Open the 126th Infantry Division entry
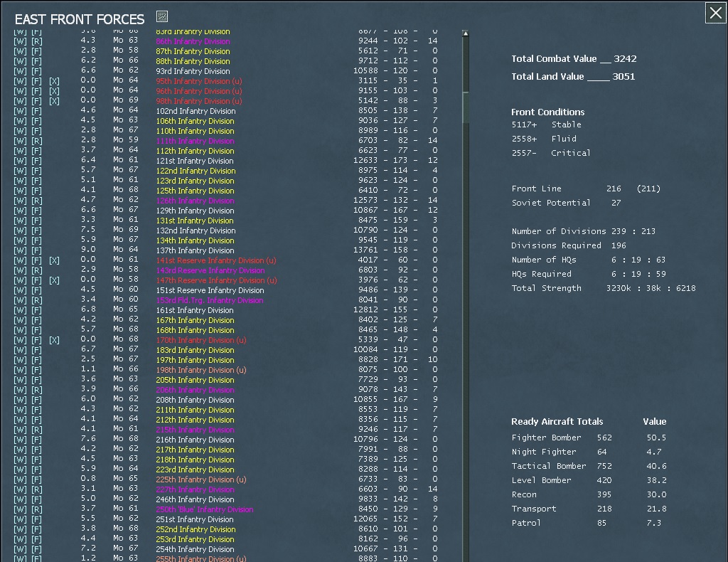Viewport: 728px width, 562px height. pyautogui.click(x=195, y=201)
